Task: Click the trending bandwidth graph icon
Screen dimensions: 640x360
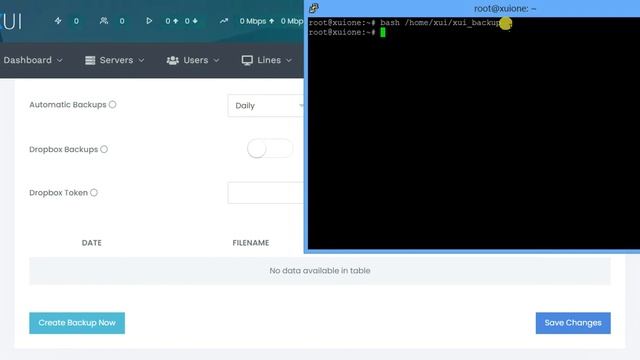Action: pos(224,21)
